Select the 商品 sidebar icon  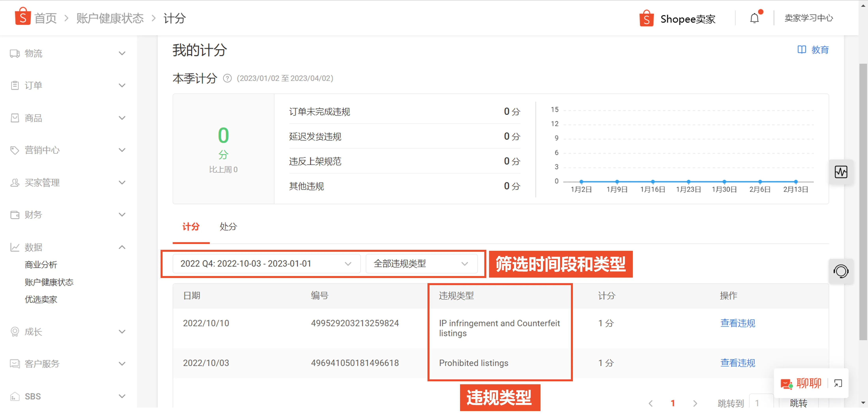click(x=15, y=118)
